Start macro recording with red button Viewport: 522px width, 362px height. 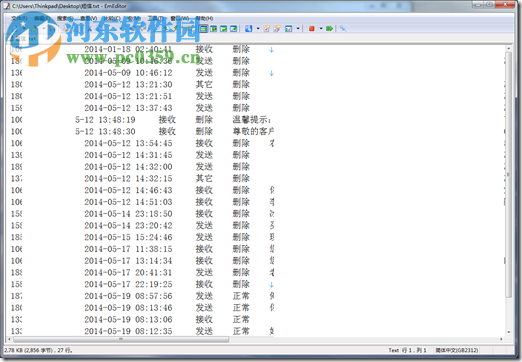pyautogui.click(x=312, y=29)
